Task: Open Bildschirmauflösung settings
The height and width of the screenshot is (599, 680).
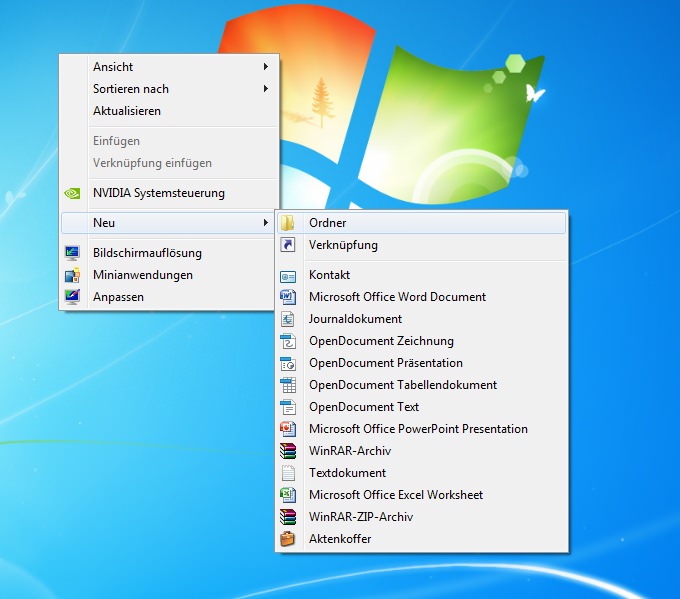Action: [x=169, y=253]
